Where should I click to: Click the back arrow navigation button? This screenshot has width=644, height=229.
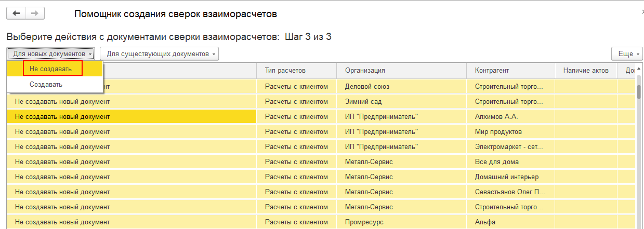[x=16, y=14]
